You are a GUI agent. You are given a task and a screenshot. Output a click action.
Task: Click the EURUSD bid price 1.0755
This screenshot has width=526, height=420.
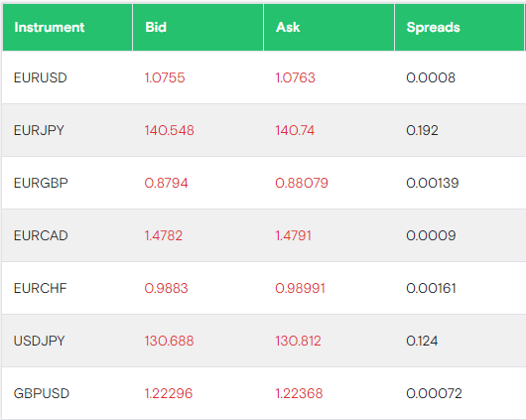point(165,77)
